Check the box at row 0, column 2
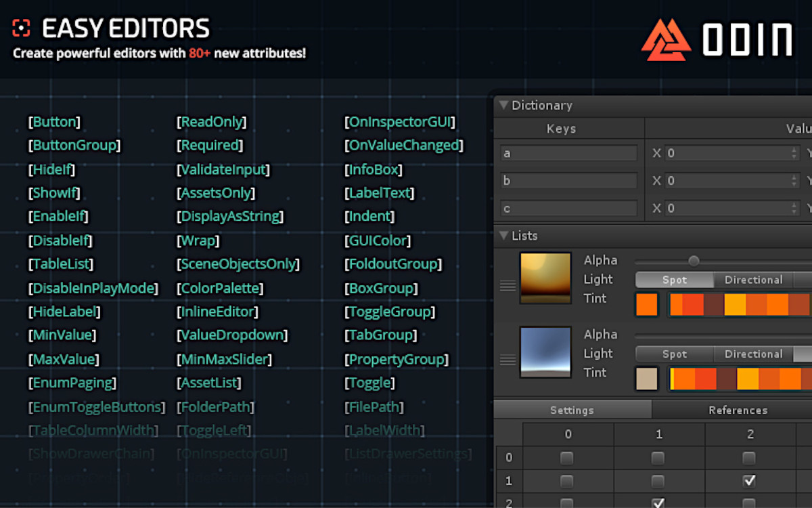 pos(748,459)
